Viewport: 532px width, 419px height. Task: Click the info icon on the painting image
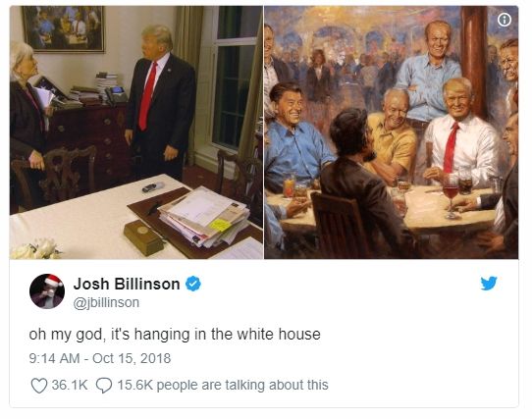tap(505, 20)
